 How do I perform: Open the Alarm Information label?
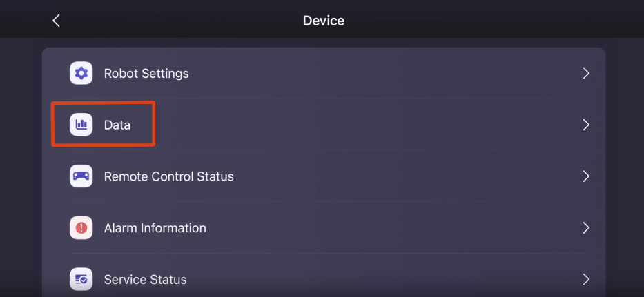[155, 227]
